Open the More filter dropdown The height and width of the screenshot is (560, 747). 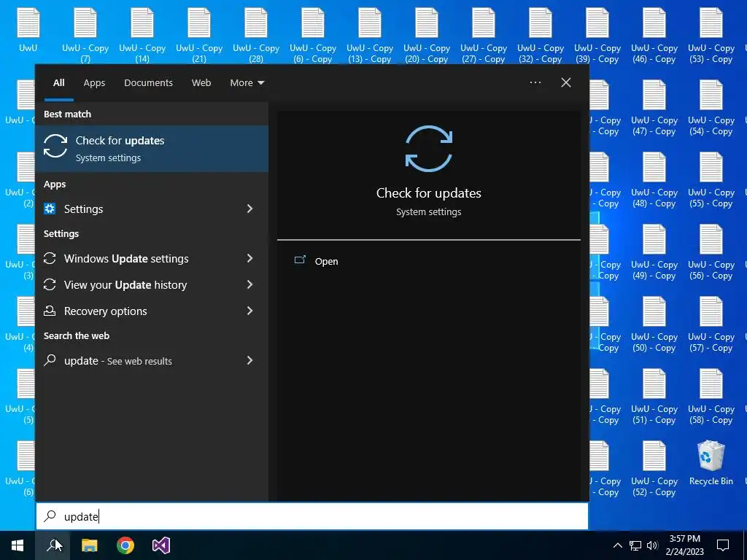point(247,83)
